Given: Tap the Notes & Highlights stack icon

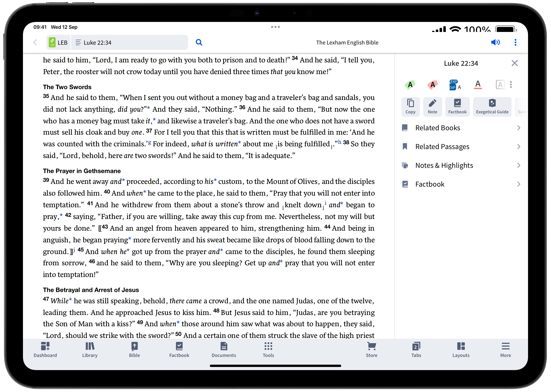Looking at the screenshot, I should point(405,166).
